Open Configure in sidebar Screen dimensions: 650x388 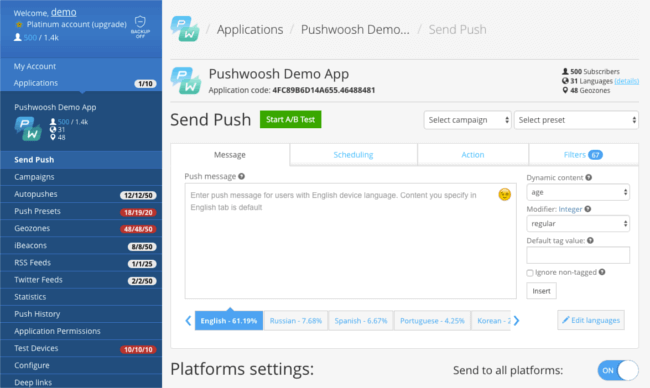[x=81, y=365]
